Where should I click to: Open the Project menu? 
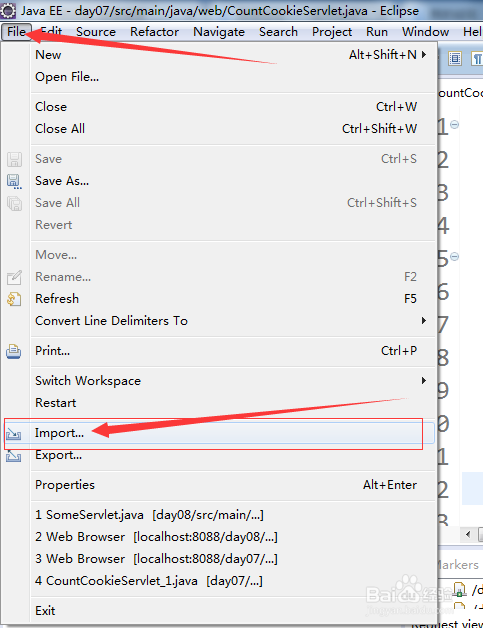click(332, 32)
